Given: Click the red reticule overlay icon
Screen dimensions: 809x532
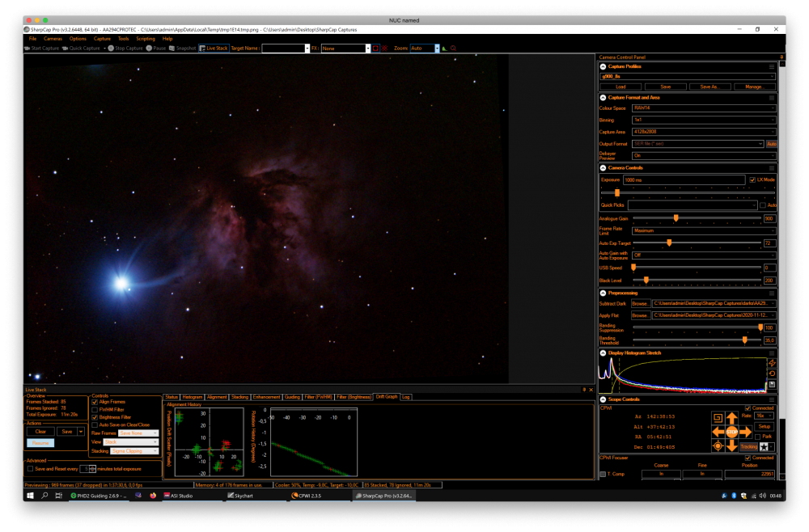Looking at the screenshot, I should (x=384, y=48).
